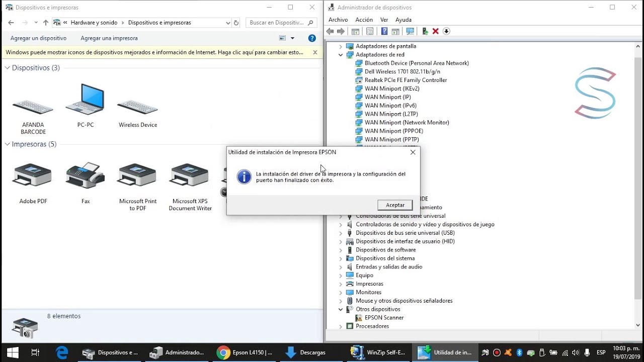Switch to Epson L4150 Chrome taskbar button
Image resolution: width=644 pixels, height=362 pixels.
245,352
